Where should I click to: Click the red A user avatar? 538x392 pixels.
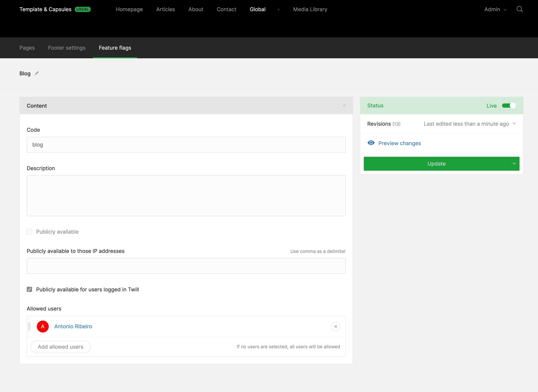coord(43,327)
